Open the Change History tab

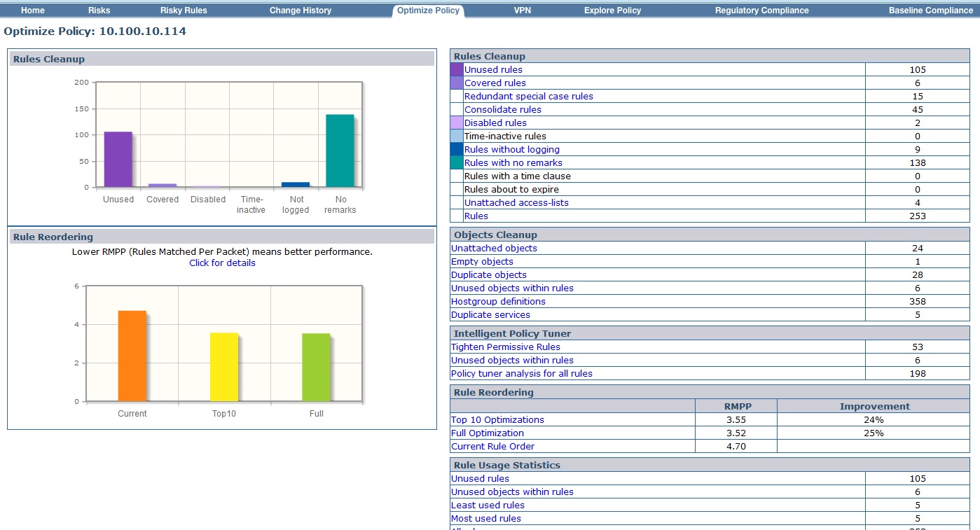(x=301, y=11)
